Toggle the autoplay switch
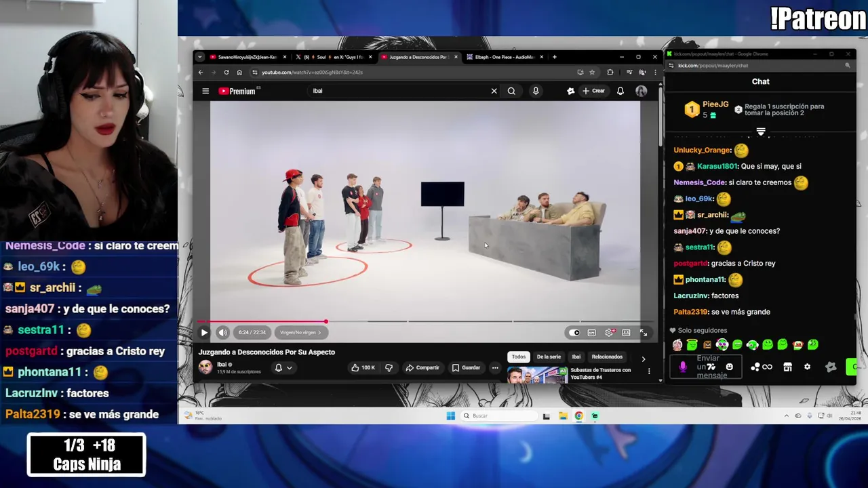868x488 pixels. click(574, 333)
